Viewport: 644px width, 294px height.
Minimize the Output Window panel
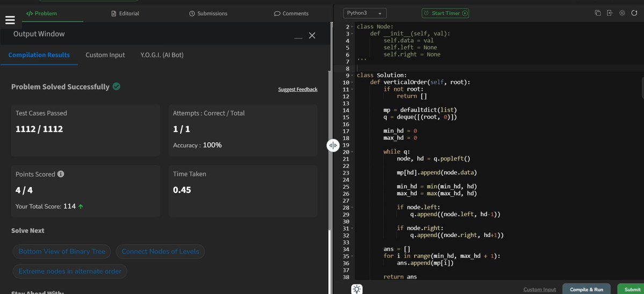(298, 38)
